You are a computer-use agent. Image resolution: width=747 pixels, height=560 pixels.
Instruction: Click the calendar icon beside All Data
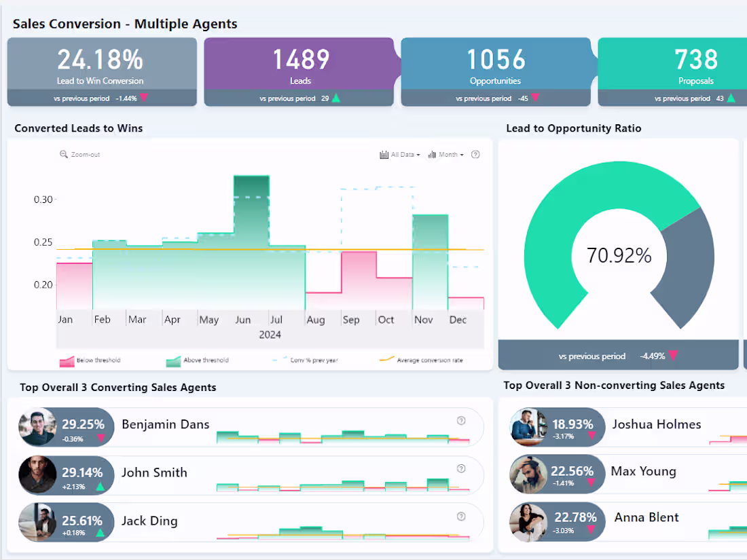[x=384, y=154]
